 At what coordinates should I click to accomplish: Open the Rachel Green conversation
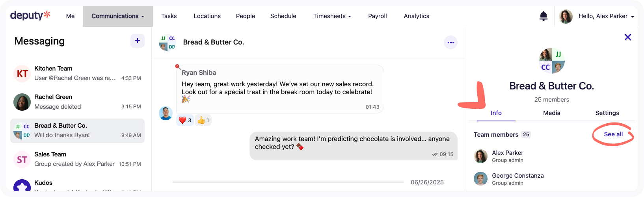pyautogui.click(x=77, y=102)
